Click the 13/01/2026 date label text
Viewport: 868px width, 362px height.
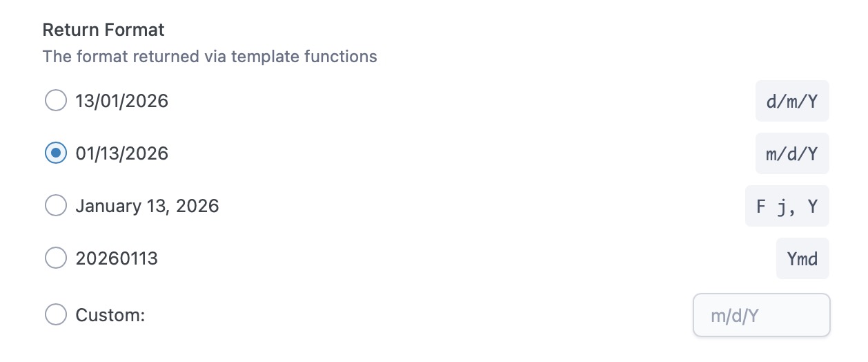[x=121, y=101]
